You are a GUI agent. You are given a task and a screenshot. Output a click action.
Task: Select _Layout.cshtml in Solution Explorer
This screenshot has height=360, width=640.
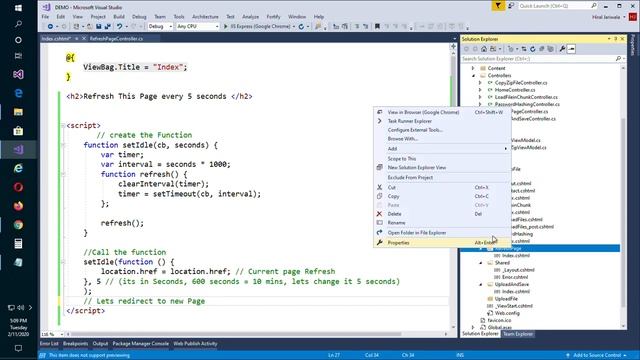coord(518,270)
